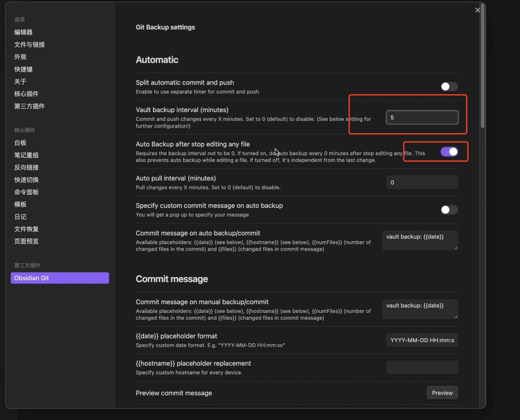Open the 编辑器 settings tab
520x420 pixels.
(x=23, y=32)
